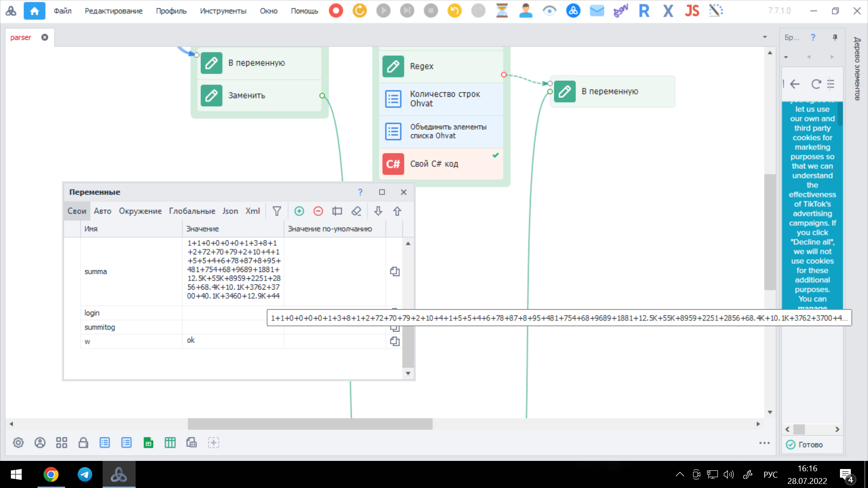
Task: Reload page in side browser panel
Action: coord(816,84)
